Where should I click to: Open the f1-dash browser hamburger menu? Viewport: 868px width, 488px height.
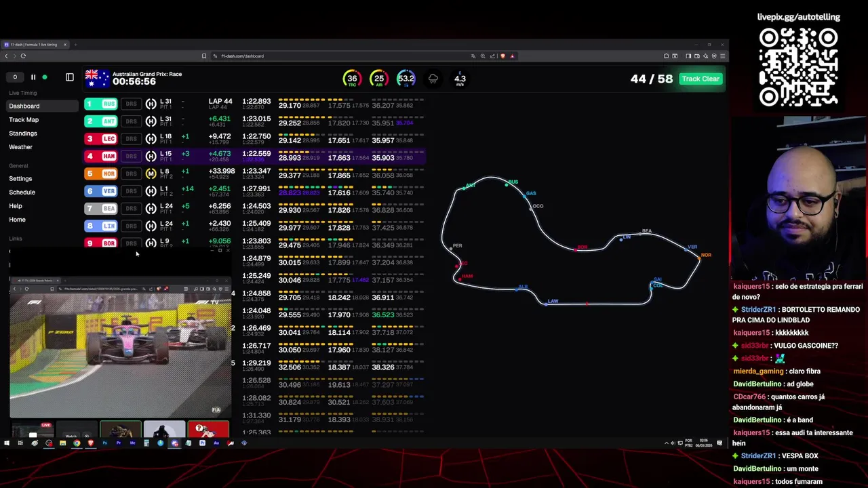point(723,56)
